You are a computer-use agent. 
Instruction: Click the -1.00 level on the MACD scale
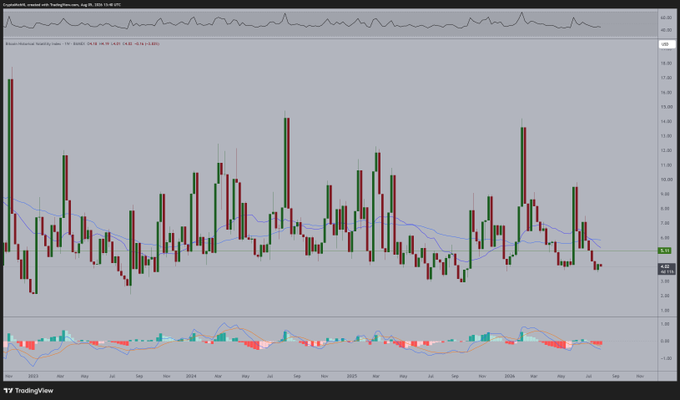665,358
